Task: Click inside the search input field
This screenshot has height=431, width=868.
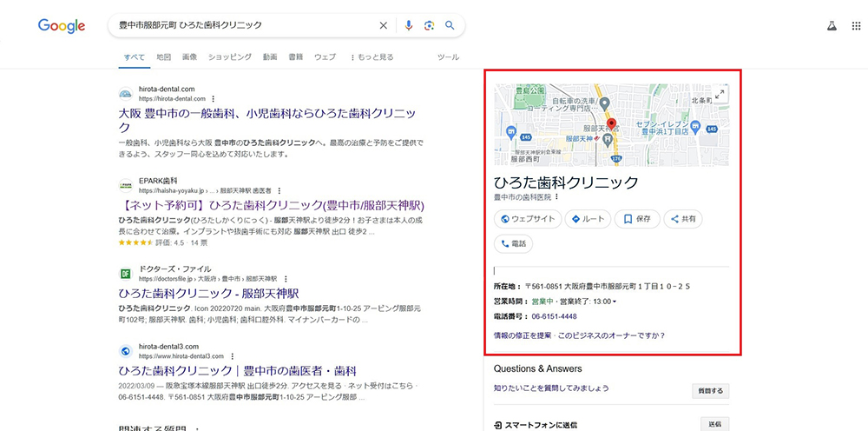Action: (x=243, y=26)
